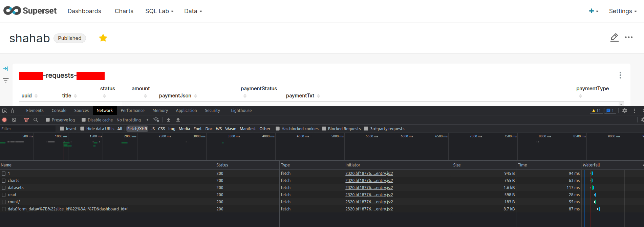
Task: Click the 11 warnings badge
Action: pos(596,111)
